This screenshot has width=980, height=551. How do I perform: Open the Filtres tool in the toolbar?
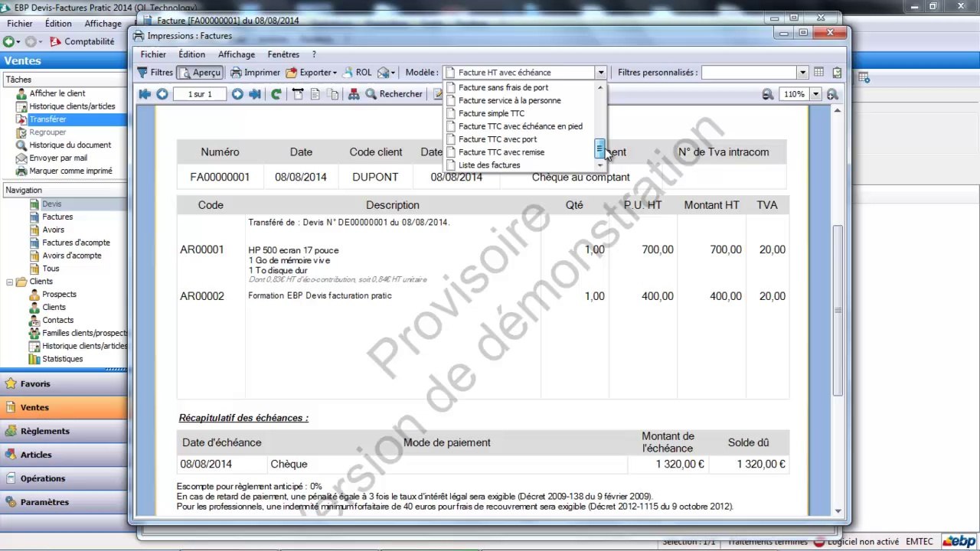point(155,73)
